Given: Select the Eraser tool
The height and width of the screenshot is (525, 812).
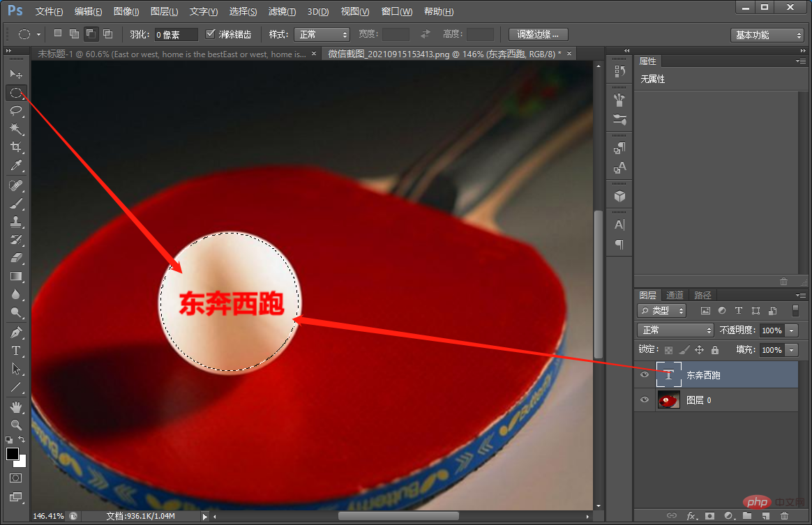Looking at the screenshot, I should (16, 258).
